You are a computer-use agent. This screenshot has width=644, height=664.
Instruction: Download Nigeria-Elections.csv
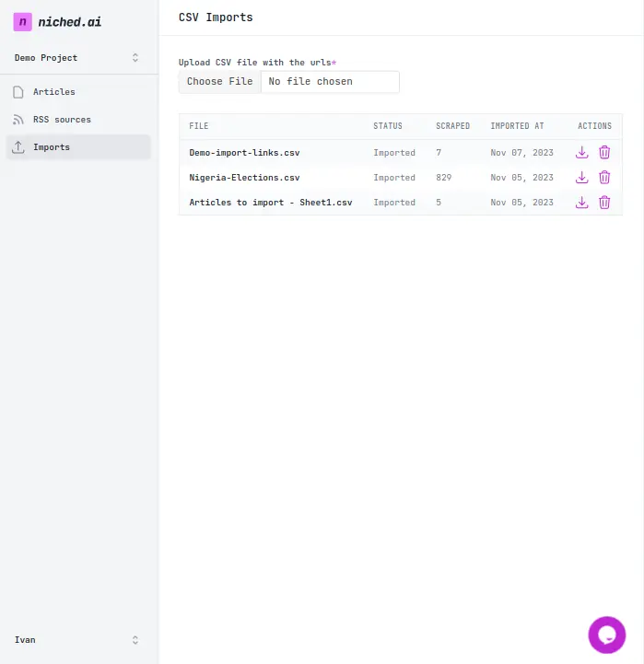click(581, 177)
